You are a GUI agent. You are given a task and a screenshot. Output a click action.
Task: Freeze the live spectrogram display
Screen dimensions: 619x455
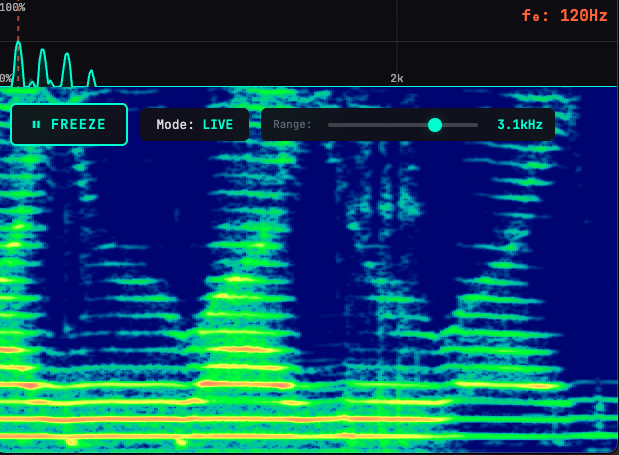tap(69, 125)
